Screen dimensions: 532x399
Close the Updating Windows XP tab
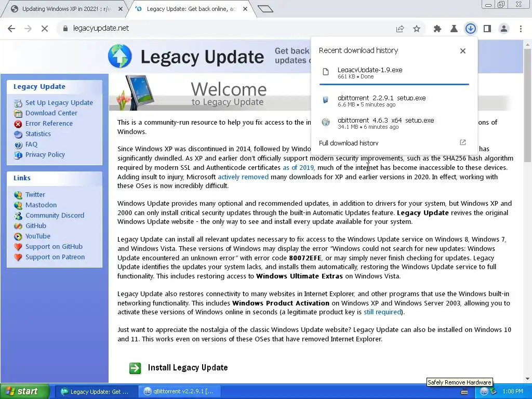click(120, 9)
